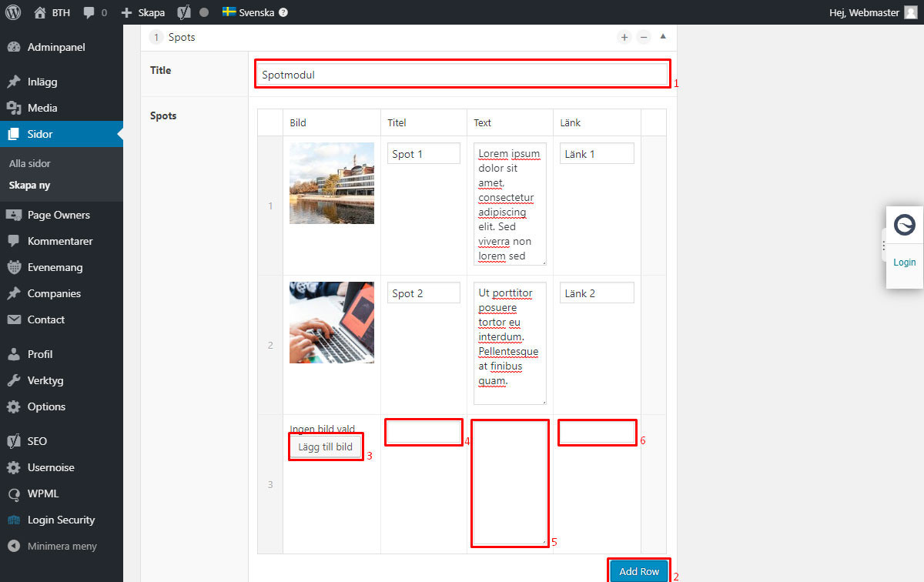Collapse the Spots layout panel arrow

(x=663, y=36)
